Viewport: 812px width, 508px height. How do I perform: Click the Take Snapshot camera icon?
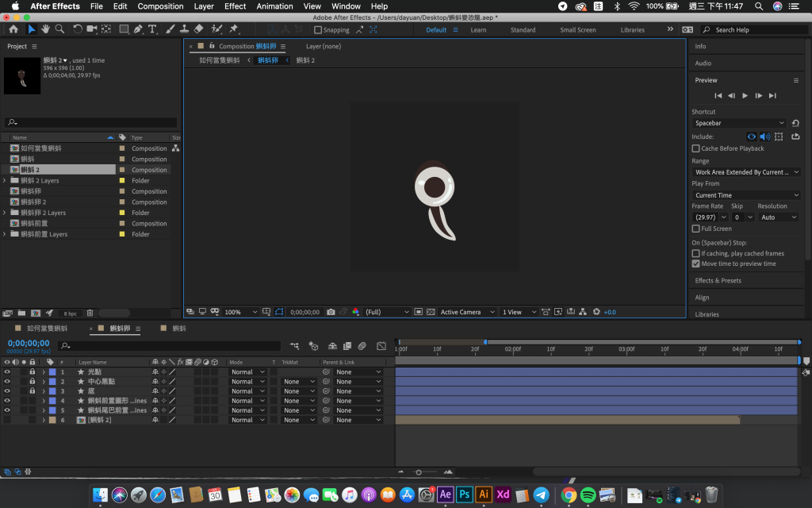(331, 312)
